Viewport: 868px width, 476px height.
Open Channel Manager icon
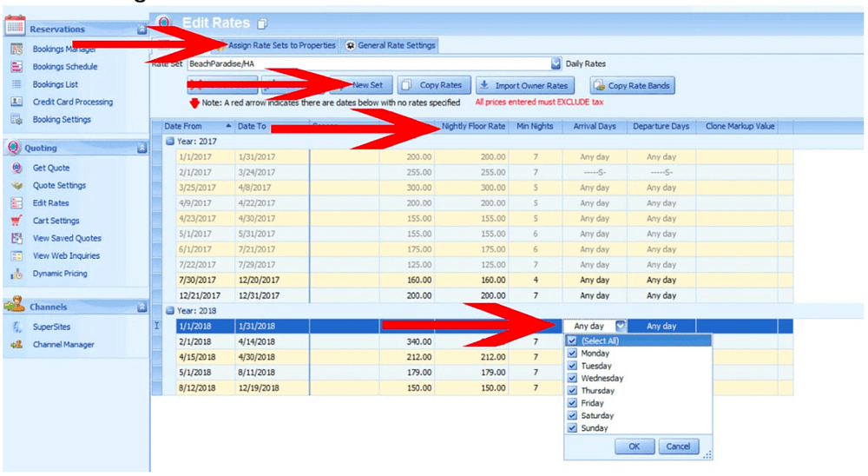point(16,344)
